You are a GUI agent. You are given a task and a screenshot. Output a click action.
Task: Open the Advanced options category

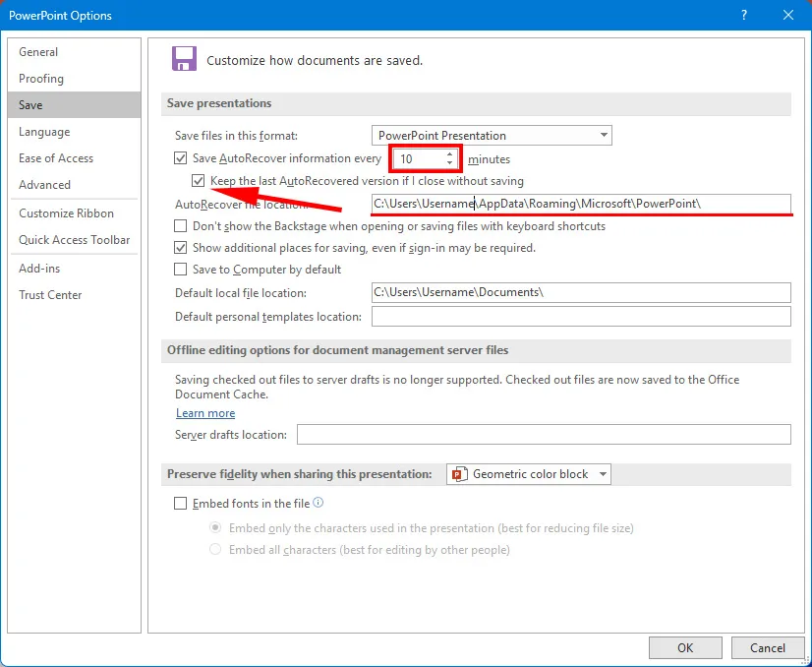[74, 185]
